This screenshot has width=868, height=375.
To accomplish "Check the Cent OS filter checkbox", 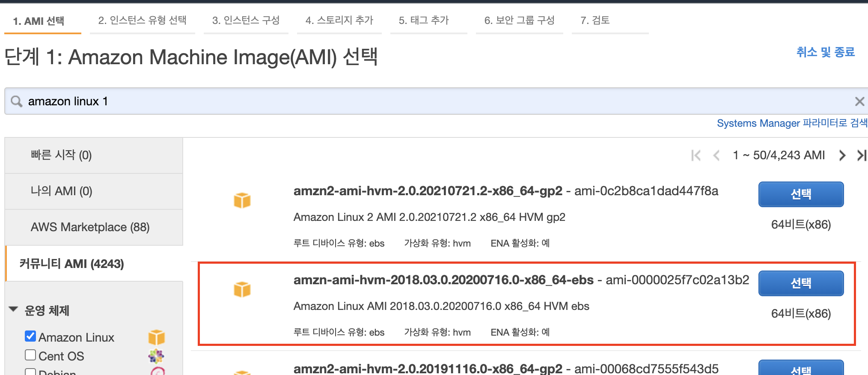I will coord(30,355).
